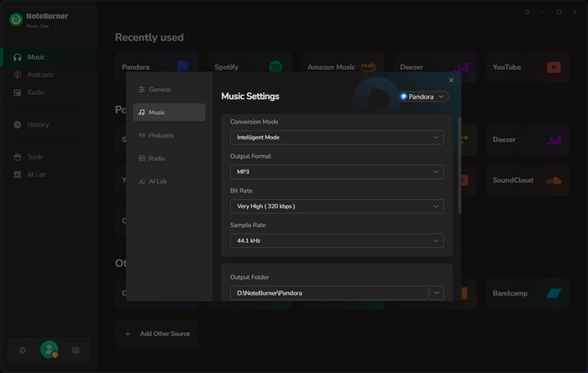Click the Deezer equalizer icon in second row
This screenshot has width=588, height=373.
pos(554,139)
